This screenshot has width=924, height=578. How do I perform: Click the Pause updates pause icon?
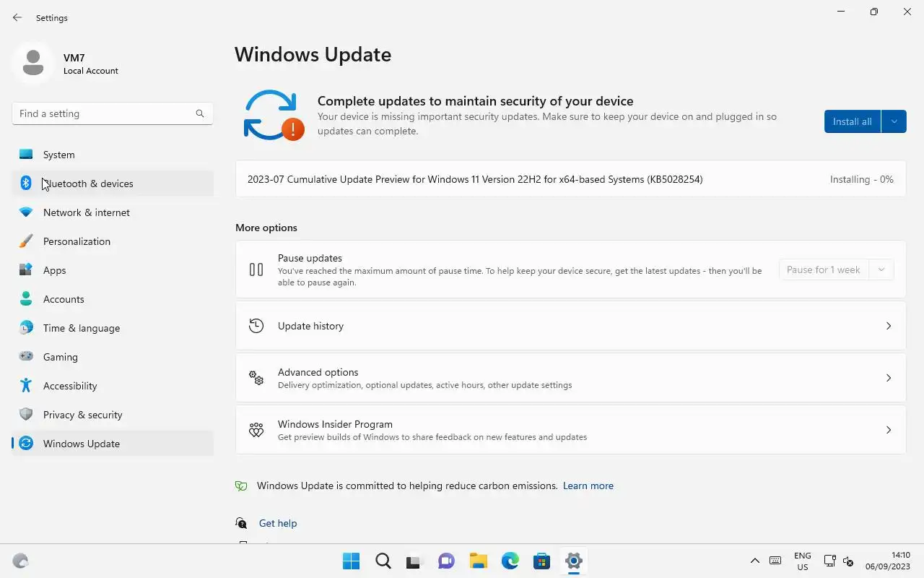tap(256, 269)
